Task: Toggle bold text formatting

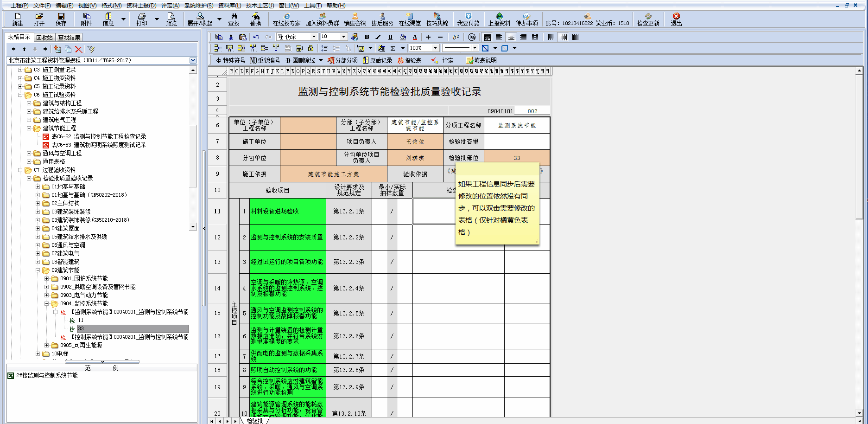Action: [x=367, y=37]
